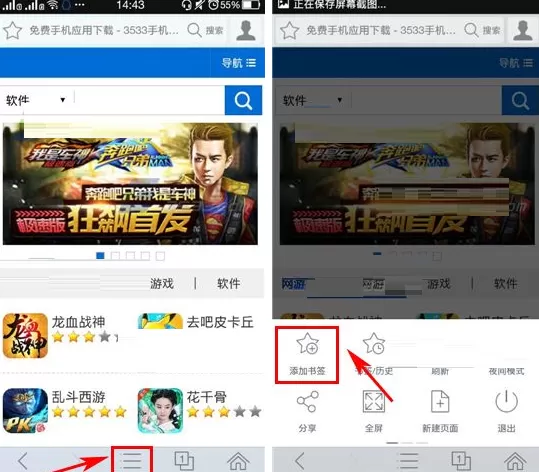
Task: Tap Wi-Fi icon in left phone status bar
Action: click(x=53, y=5)
